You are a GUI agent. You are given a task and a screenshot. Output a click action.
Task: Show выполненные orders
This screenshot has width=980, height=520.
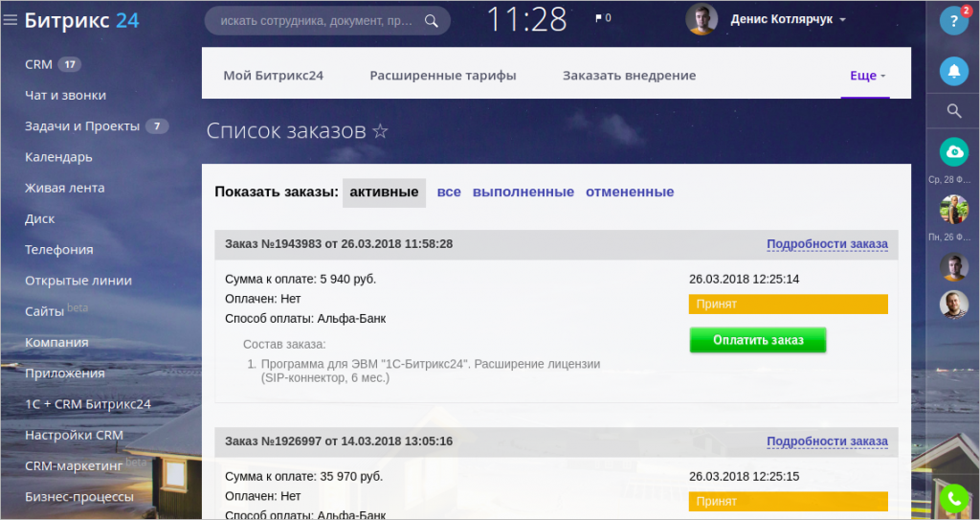(x=523, y=192)
